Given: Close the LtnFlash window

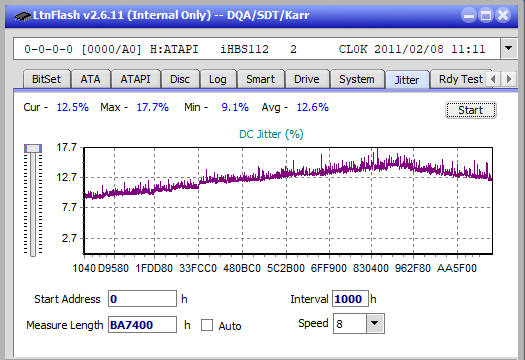Looking at the screenshot, I should point(503,15).
